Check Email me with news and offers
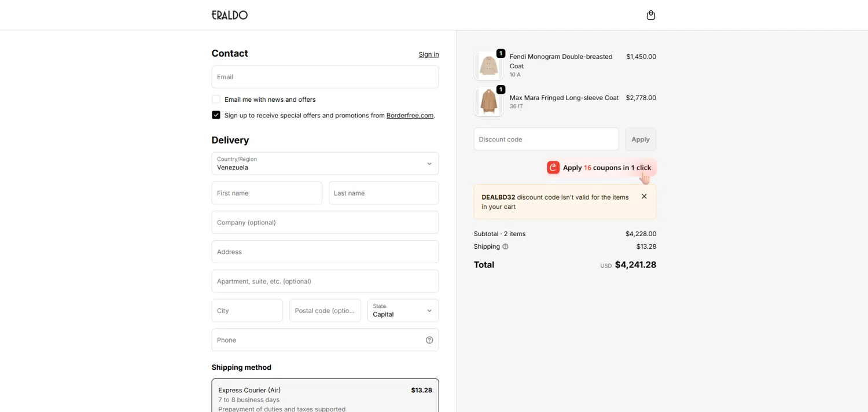Viewport: 868px width, 412px height. click(216, 100)
